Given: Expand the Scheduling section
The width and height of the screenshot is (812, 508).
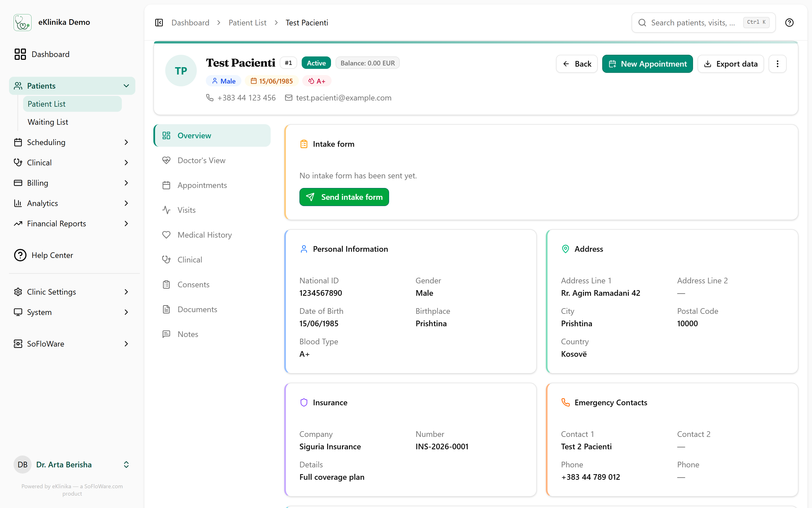Looking at the screenshot, I should point(72,142).
